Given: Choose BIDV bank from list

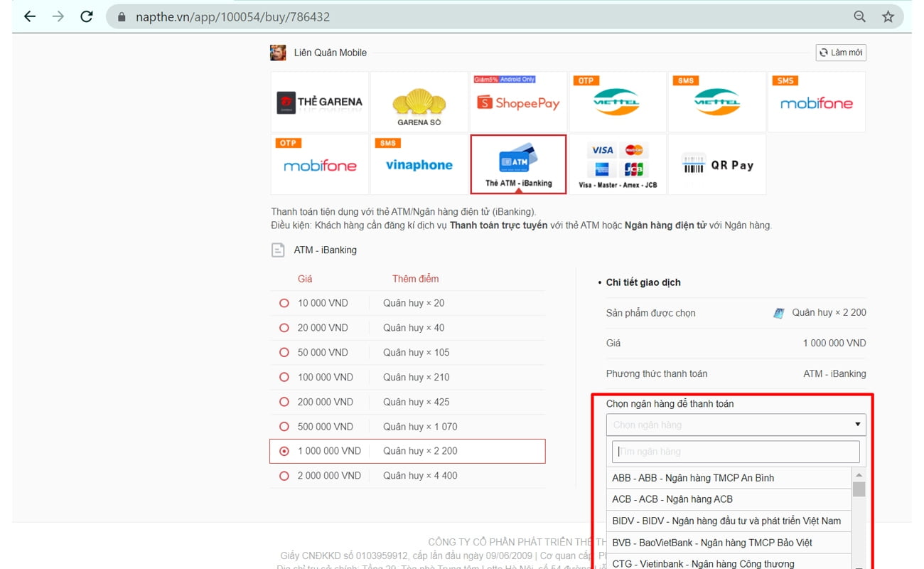Looking at the screenshot, I should pos(729,521).
